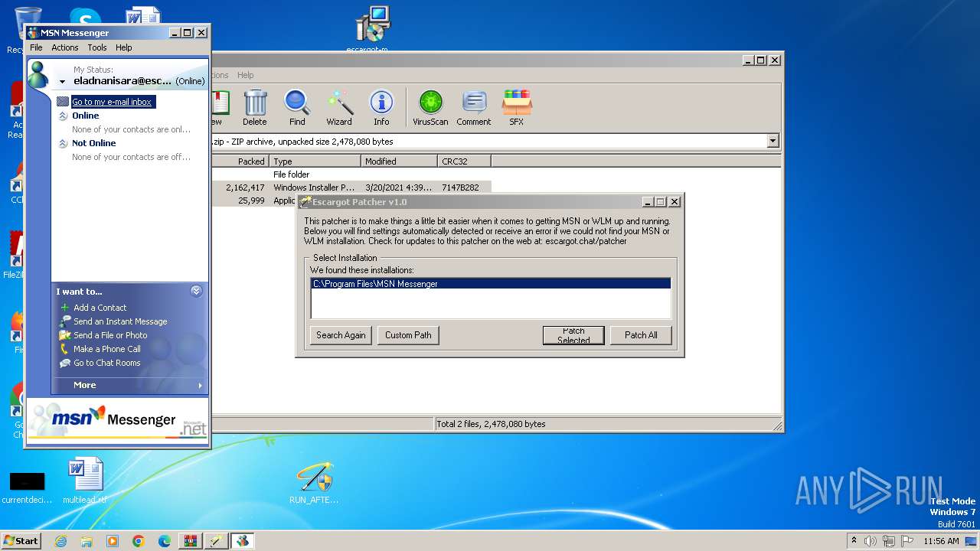Click the Make a Phone Call icon
This screenshot has width=980, height=551.
[x=65, y=349]
